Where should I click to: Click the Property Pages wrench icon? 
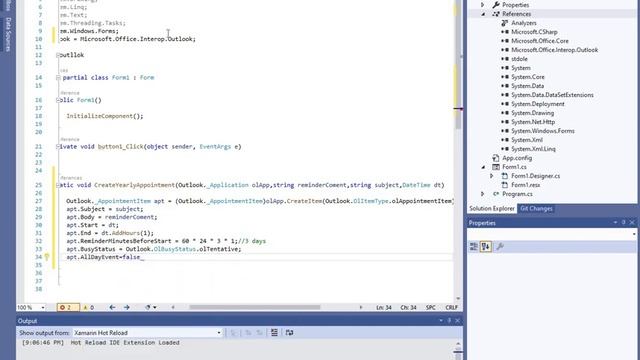[500, 247]
